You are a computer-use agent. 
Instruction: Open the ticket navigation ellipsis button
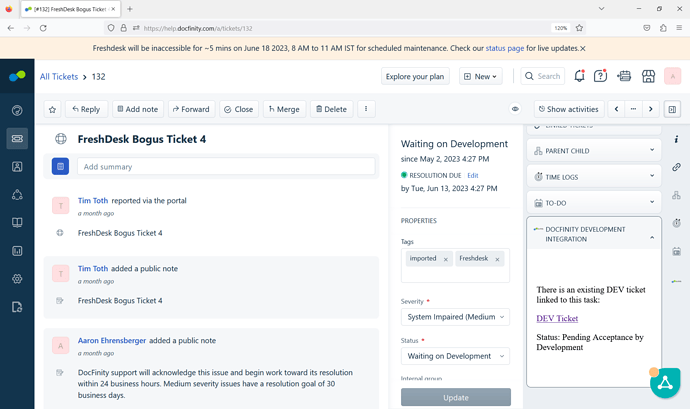tap(633, 109)
